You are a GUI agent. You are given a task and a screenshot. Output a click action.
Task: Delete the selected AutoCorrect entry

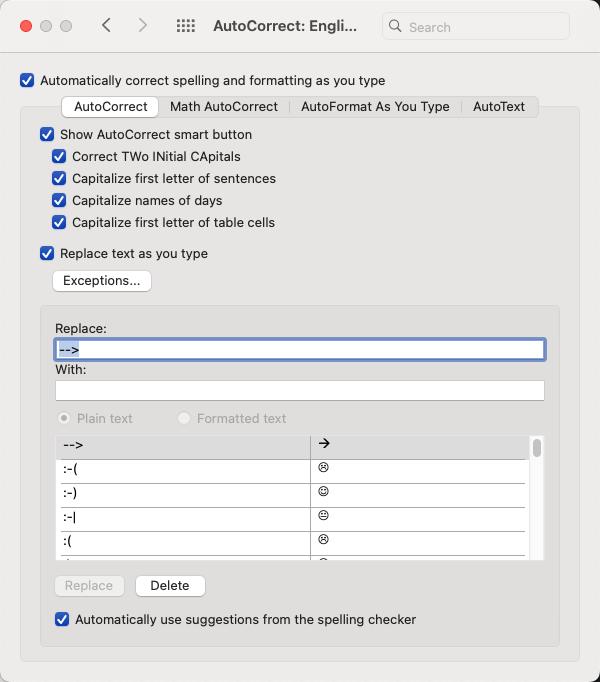(x=170, y=586)
